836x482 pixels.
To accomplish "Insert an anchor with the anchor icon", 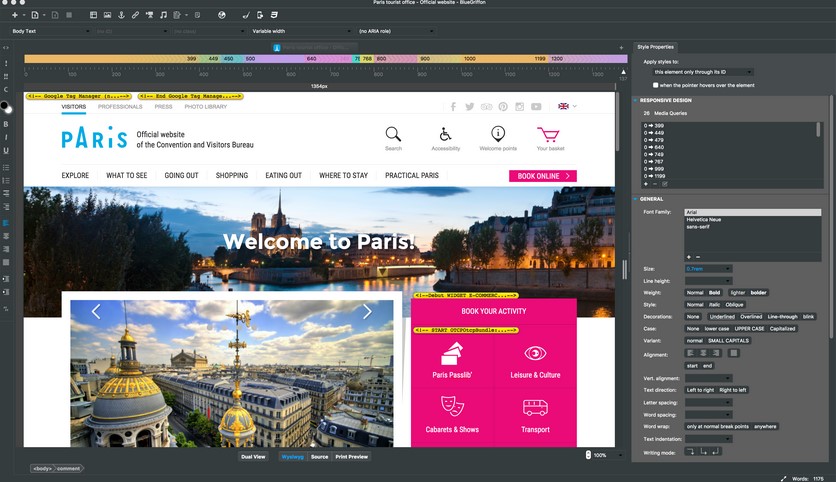I will (121, 15).
